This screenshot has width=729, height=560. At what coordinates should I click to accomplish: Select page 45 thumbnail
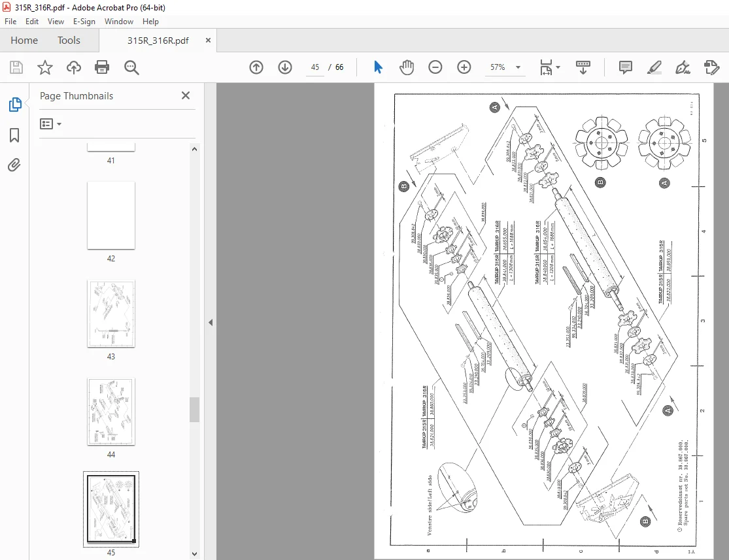(x=111, y=509)
